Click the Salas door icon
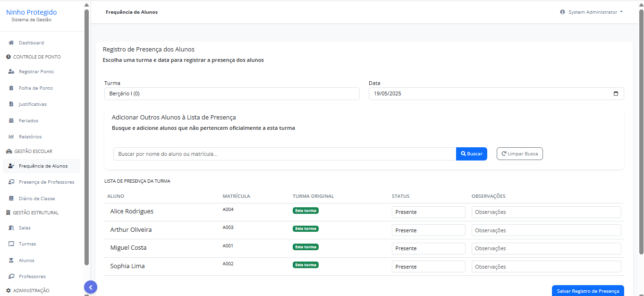Viewport: 644px width, 296px height. 11,228
